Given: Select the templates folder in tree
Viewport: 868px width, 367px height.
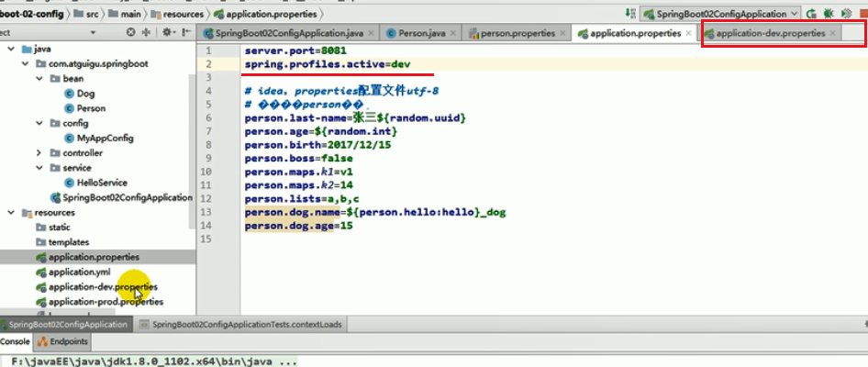Looking at the screenshot, I should pos(69,242).
